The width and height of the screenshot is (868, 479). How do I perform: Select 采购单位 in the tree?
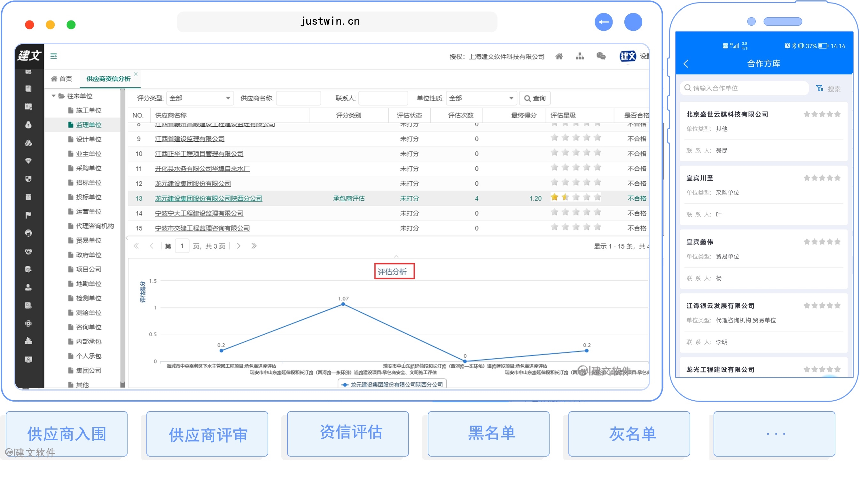click(89, 168)
